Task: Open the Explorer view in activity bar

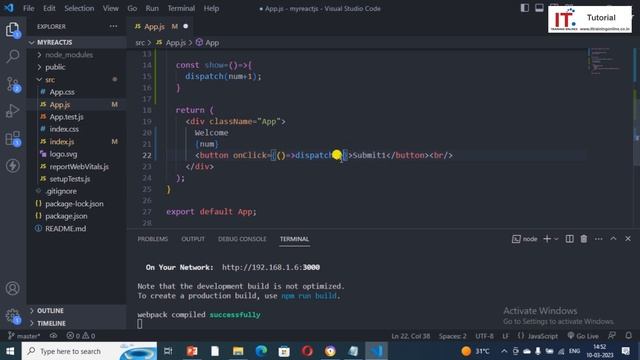Action: 13,29
